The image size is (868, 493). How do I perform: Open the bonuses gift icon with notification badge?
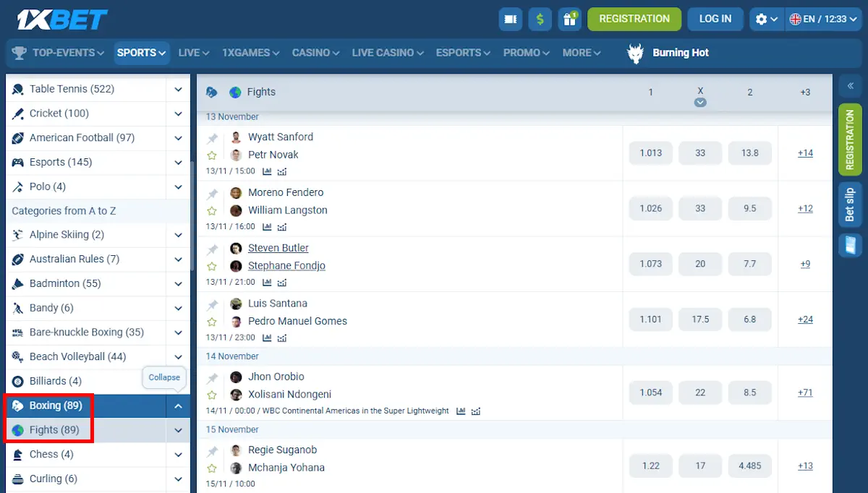(569, 19)
